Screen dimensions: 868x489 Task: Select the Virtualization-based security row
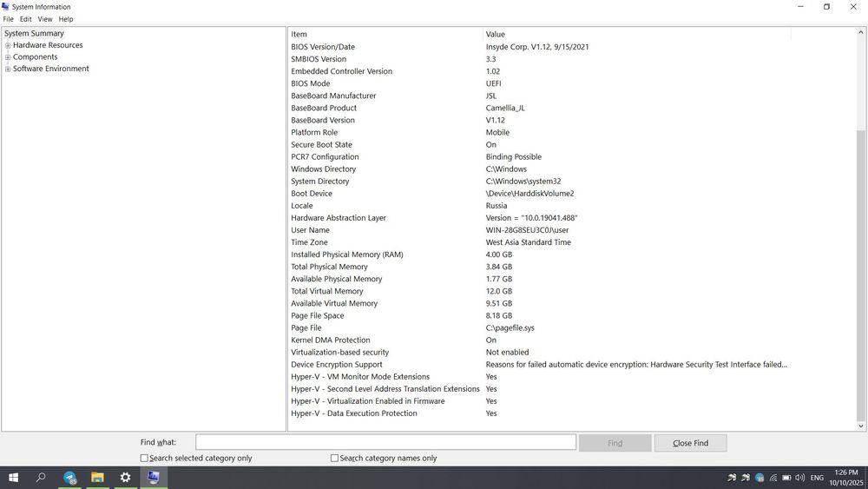(x=540, y=353)
